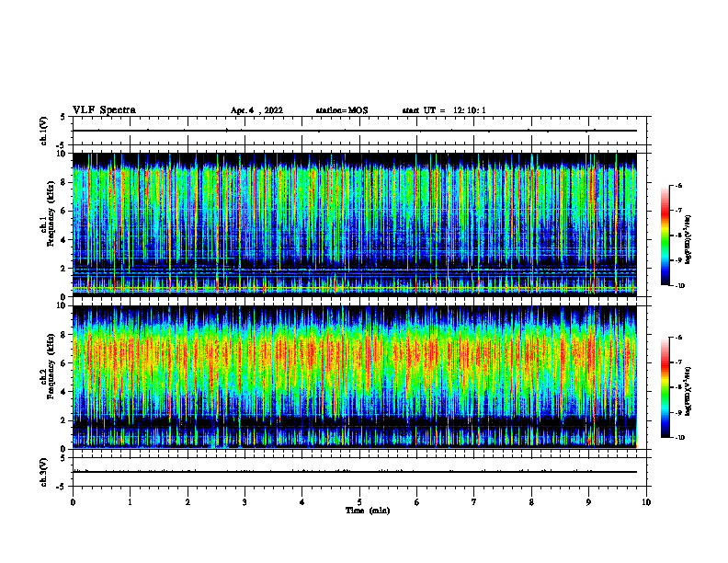Screen dimensions: 728x563
Task: Click the "4" kHz tick on ch.2 spectrogram
Action: point(64,392)
